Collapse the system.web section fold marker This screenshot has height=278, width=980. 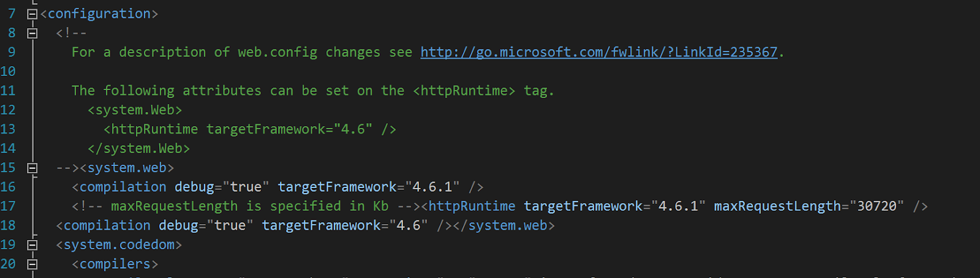32,168
